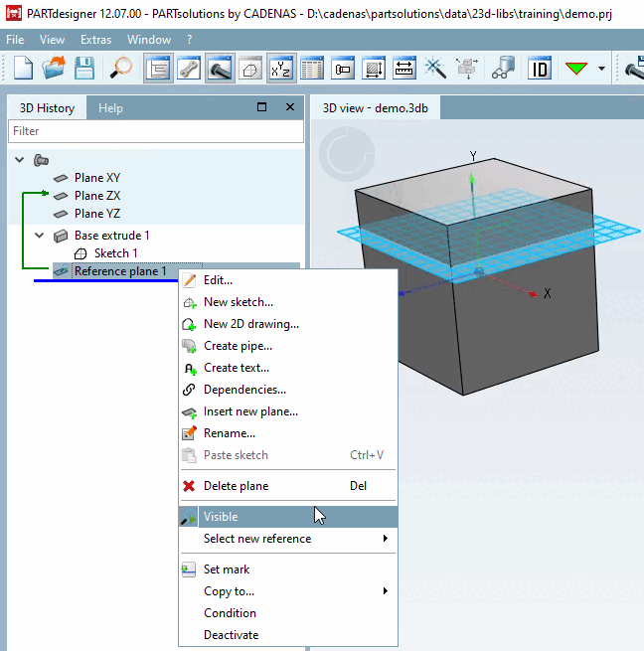Click the exploded blocks toolbar icon
The height and width of the screenshot is (651, 644).
tap(467, 69)
